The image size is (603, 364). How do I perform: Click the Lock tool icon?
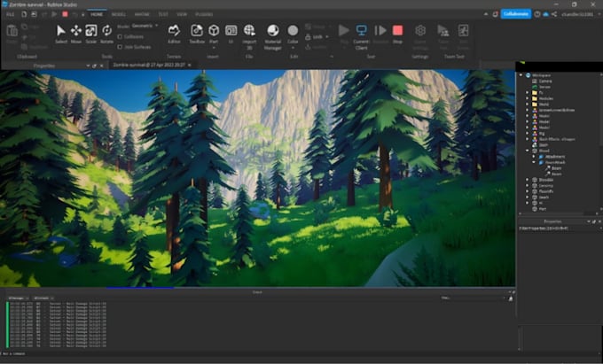click(x=308, y=37)
